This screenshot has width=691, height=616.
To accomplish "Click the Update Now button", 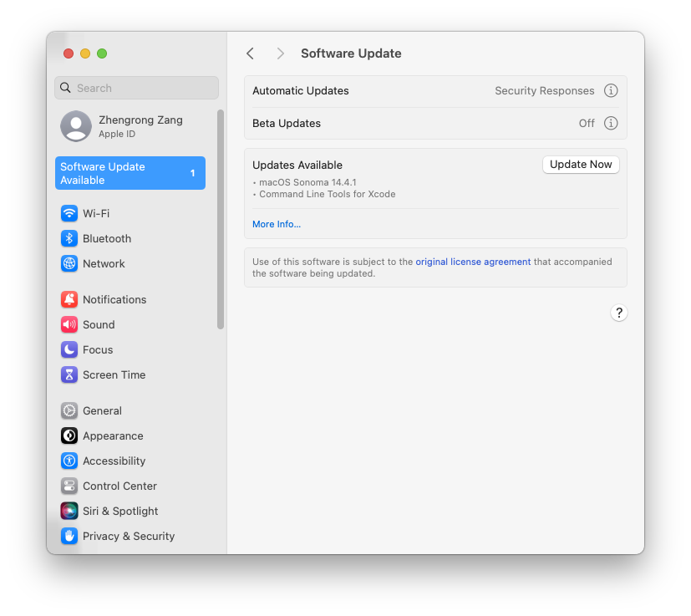I will pos(581,165).
